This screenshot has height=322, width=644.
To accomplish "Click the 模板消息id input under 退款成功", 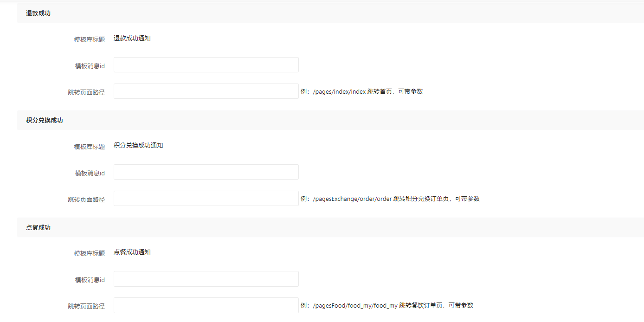I will pyautogui.click(x=206, y=65).
